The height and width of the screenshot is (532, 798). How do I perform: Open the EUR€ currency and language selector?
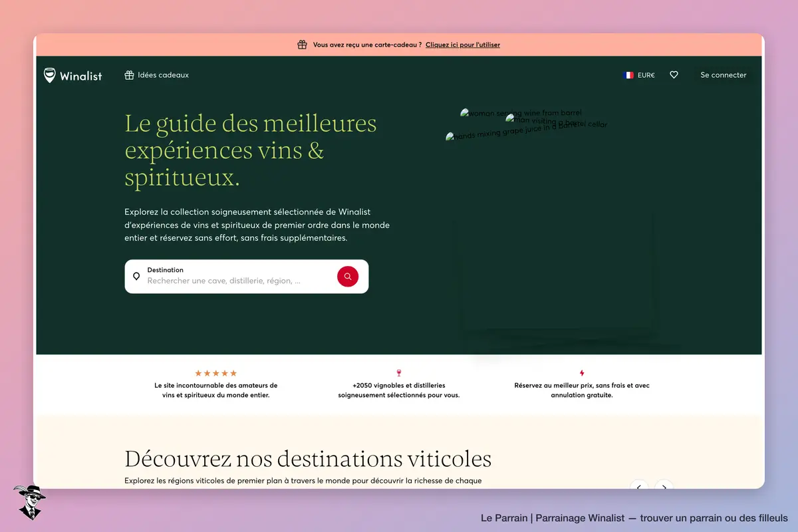[x=639, y=75]
